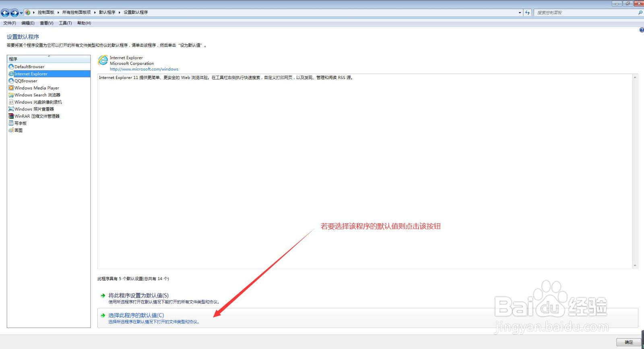644x349 pixels.
Task: Open the 工具(T) menu
Action: [x=65, y=23]
